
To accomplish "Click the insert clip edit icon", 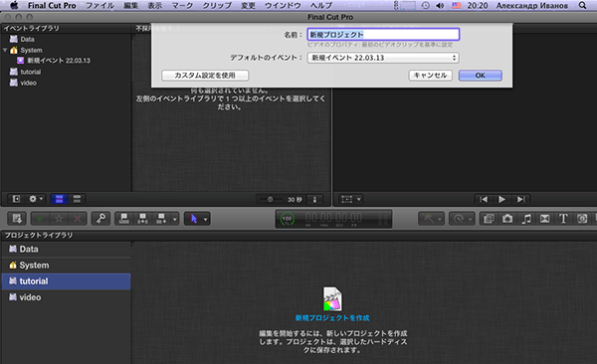I will tap(142, 219).
